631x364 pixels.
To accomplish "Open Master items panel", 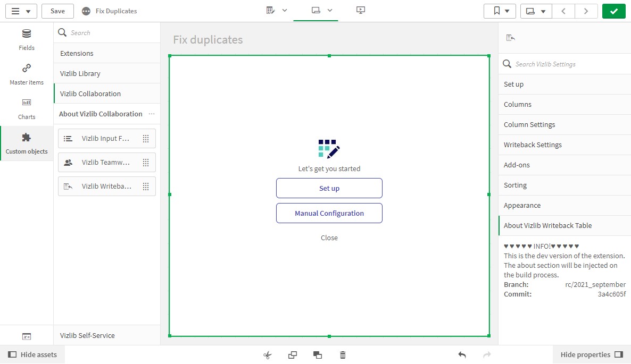I will (x=27, y=74).
